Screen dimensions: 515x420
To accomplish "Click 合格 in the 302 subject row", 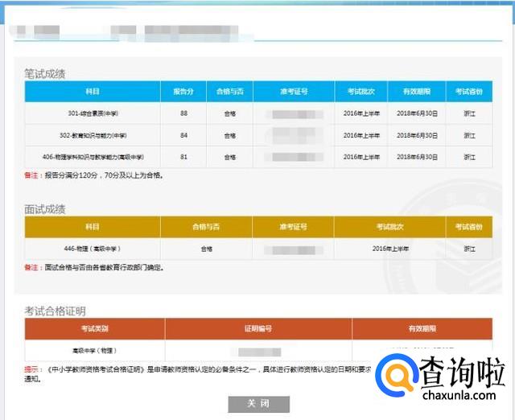I will [230, 136].
